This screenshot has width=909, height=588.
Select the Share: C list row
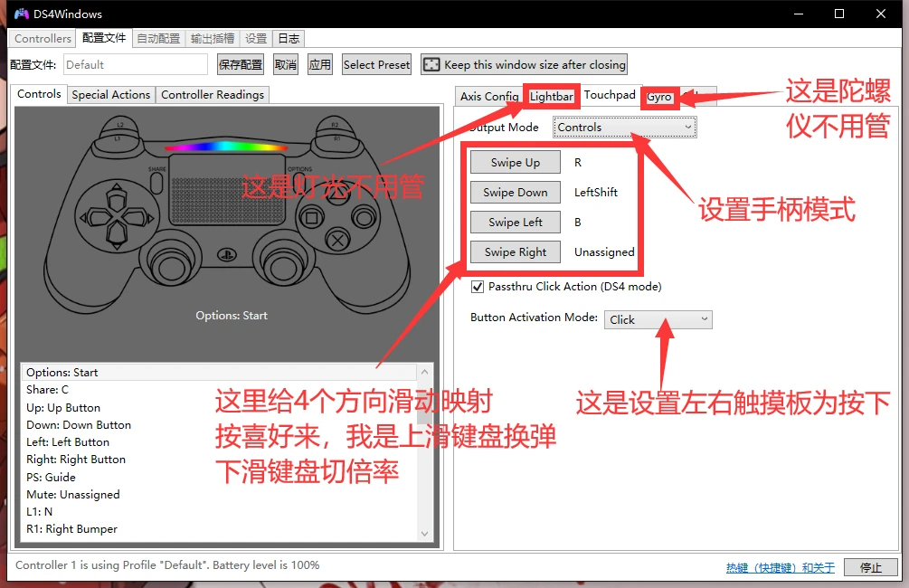219,390
